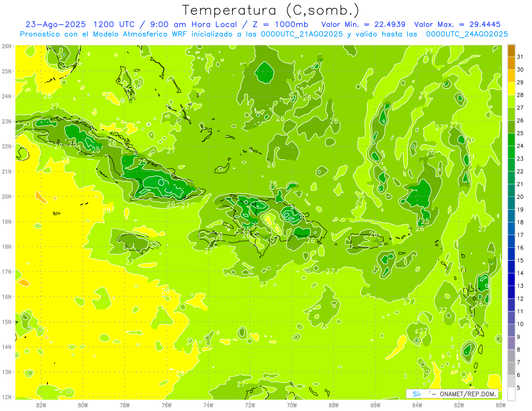The width and height of the screenshot is (532, 411).
Task: Click the "82W" longitude axis label
Action: (x=41, y=405)
